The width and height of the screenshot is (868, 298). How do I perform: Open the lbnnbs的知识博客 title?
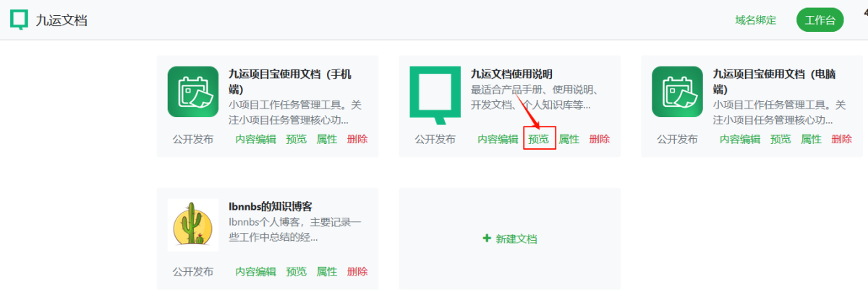[x=271, y=206]
